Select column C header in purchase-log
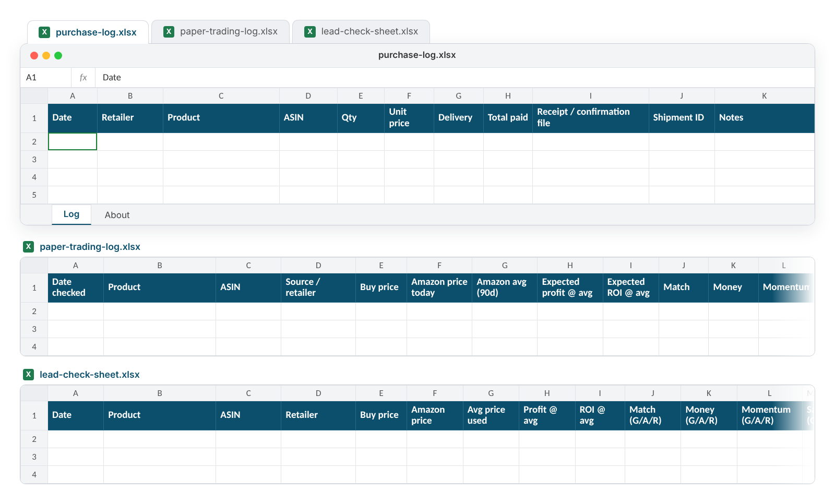The image size is (835, 504). (x=221, y=96)
